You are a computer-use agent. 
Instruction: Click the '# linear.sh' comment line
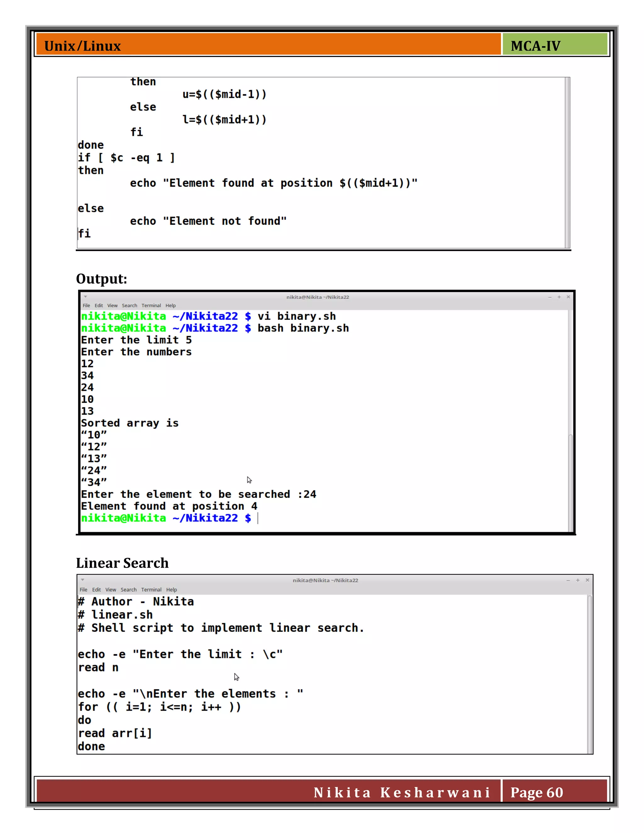coord(115,615)
